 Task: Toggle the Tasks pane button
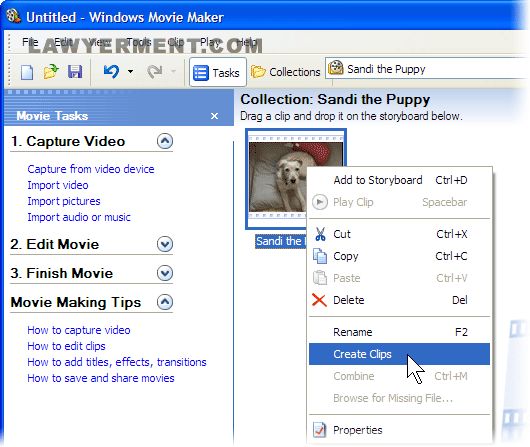click(x=217, y=72)
